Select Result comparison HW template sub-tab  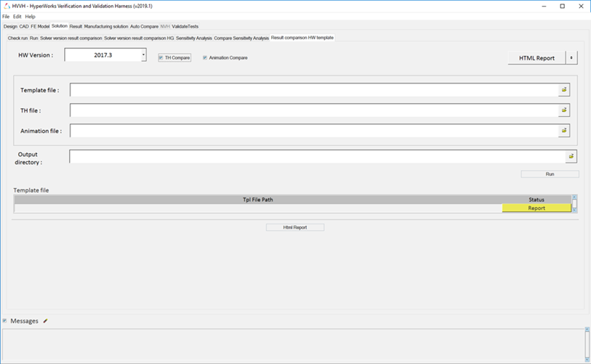302,38
